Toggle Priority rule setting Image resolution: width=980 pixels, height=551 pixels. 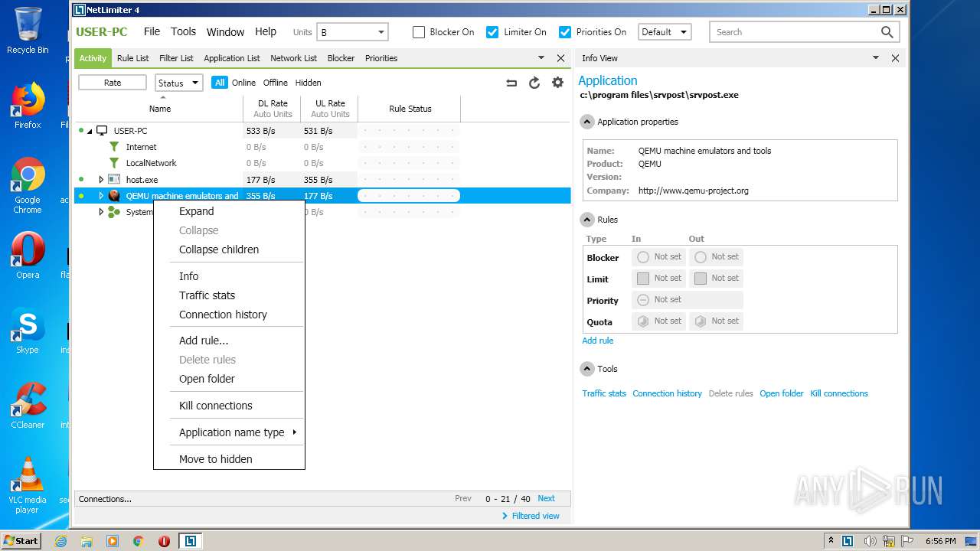click(x=643, y=300)
